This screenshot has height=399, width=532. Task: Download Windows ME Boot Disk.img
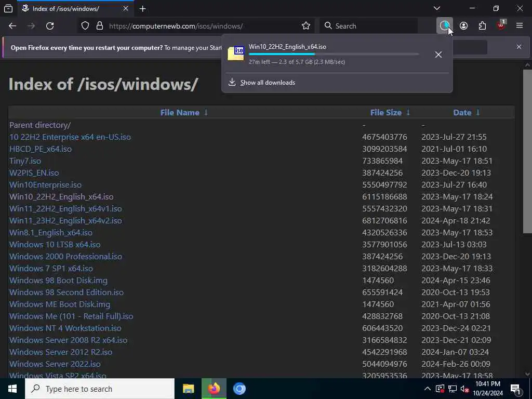(x=60, y=304)
